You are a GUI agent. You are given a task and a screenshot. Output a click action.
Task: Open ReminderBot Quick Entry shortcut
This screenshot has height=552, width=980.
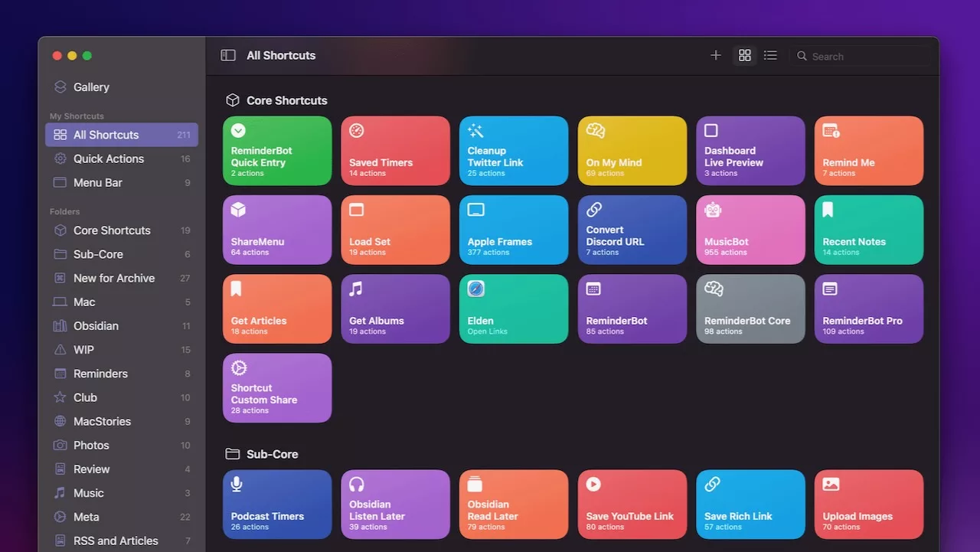pyautogui.click(x=277, y=151)
